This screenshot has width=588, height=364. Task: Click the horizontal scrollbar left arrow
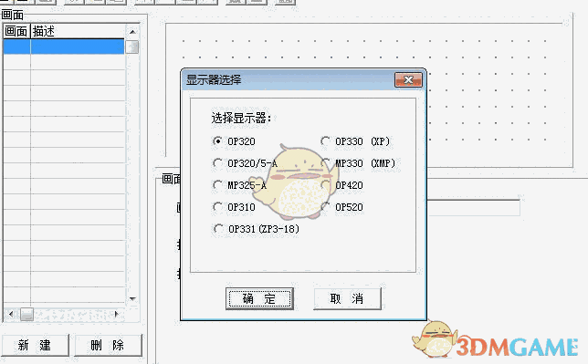11,314
